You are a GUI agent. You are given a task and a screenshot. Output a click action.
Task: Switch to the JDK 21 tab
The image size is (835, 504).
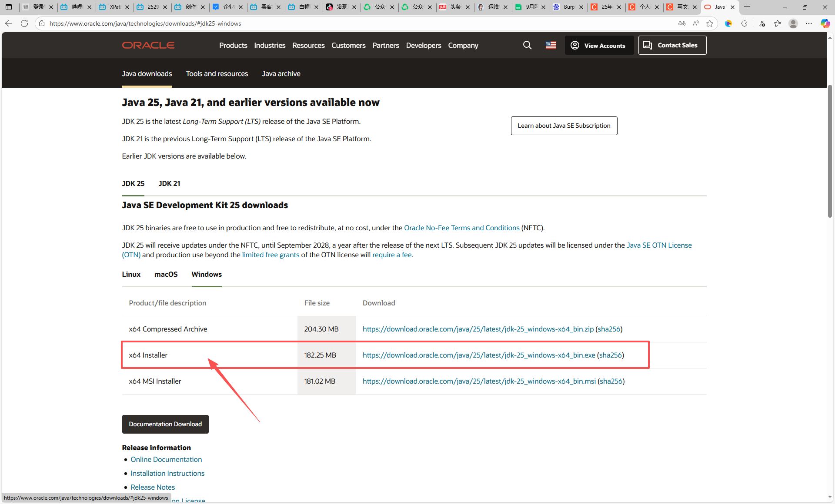[x=169, y=183]
